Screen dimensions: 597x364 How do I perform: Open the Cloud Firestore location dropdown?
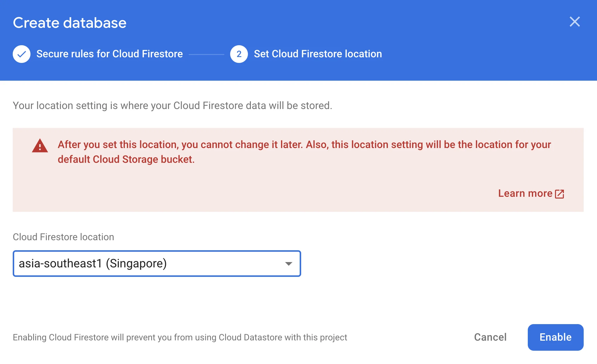click(x=157, y=264)
